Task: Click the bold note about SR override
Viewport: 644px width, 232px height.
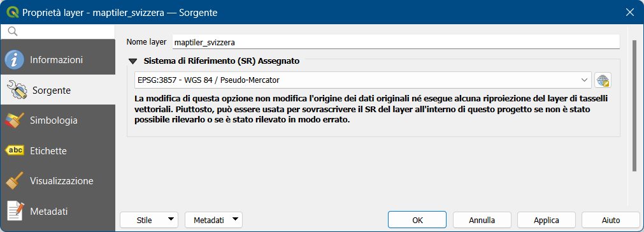Action: (371, 110)
